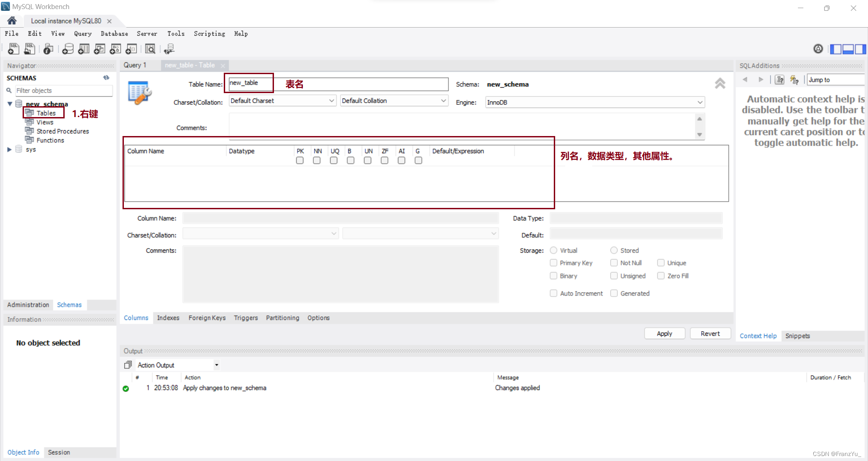This screenshot has height=461, width=868.
Task: Create a new view icon
Action: click(99, 49)
